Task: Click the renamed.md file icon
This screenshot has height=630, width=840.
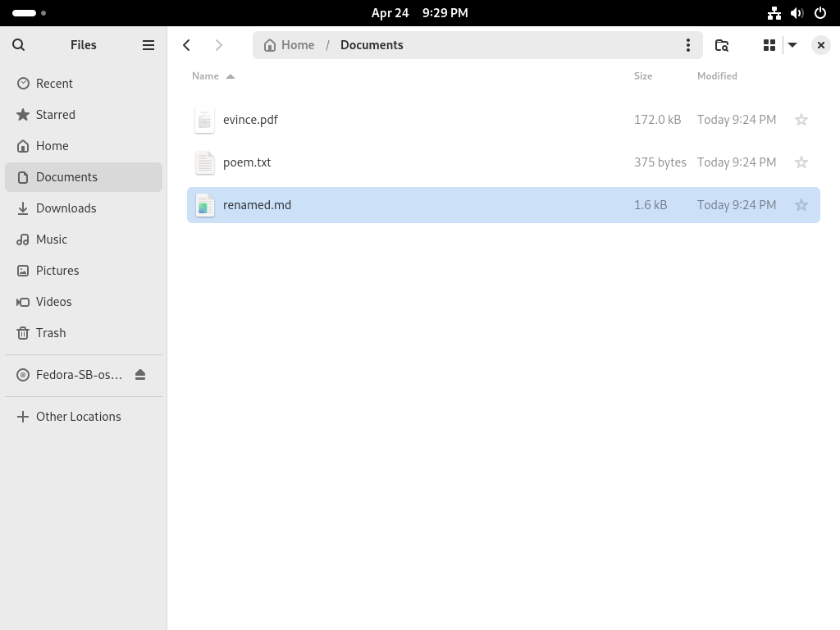Action: [204, 205]
